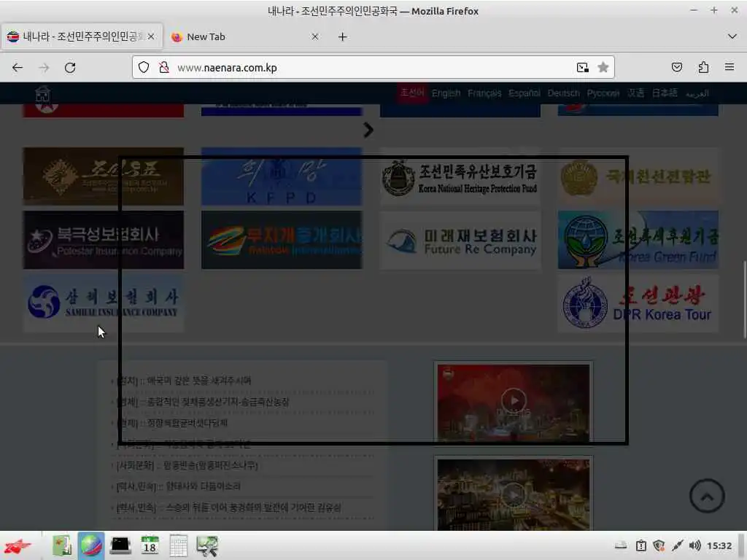Screen dimensions: 747x560
Task: Click the security shield tray icon
Action: pos(659,545)
